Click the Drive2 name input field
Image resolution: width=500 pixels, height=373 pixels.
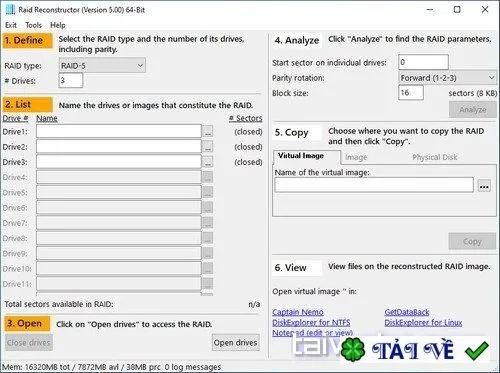(119, 147)
